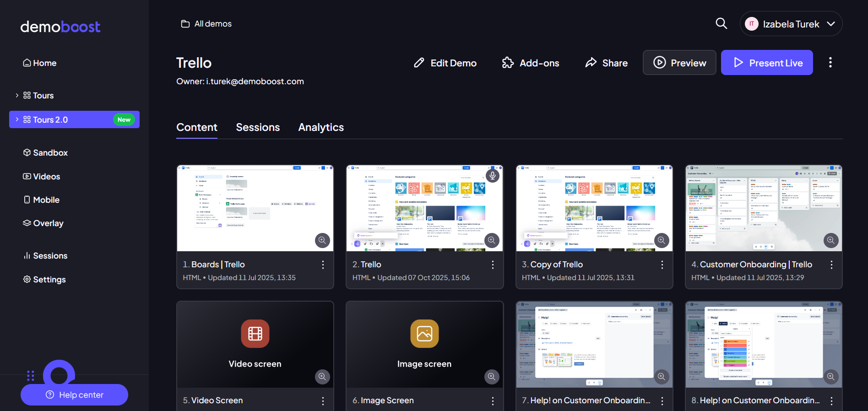Open the search magnifier icon
868x411 pixels.
722,23
